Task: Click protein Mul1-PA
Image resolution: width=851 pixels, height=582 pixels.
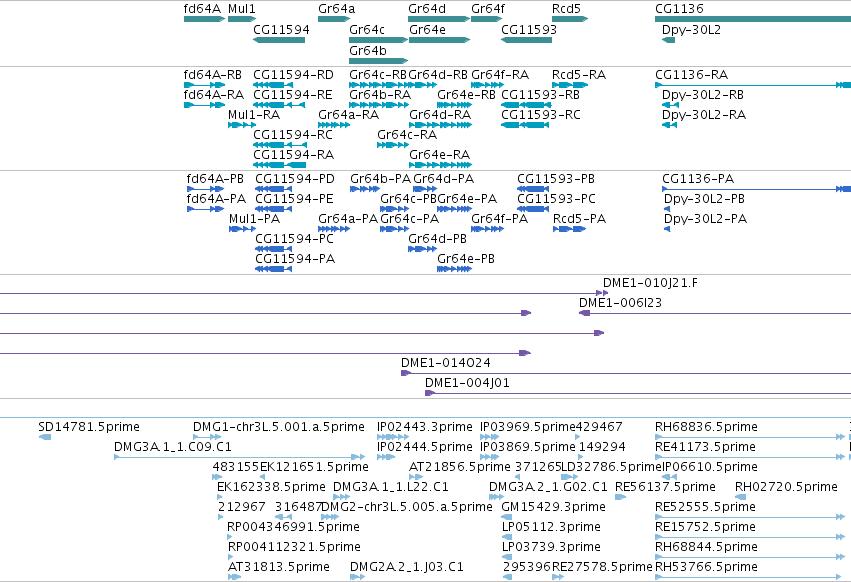Action: pyautogui.click(x=242, y=229)
